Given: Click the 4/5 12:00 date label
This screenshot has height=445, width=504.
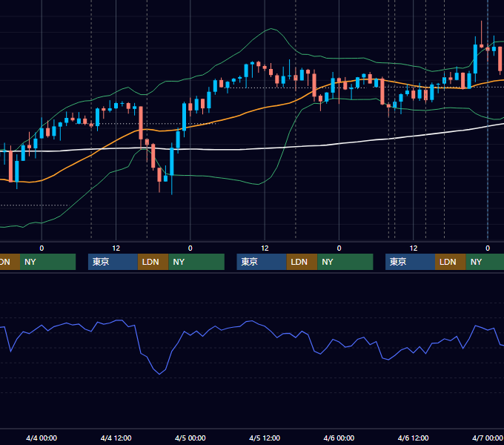Looking at the screenshot, I should pos(265,438).
